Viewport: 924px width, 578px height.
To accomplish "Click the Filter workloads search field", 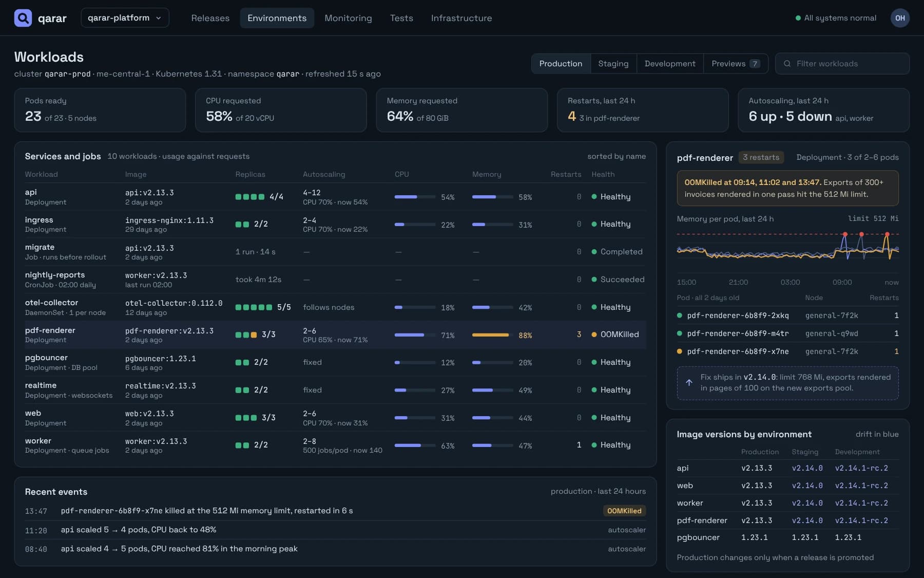I will coord(842,64).
